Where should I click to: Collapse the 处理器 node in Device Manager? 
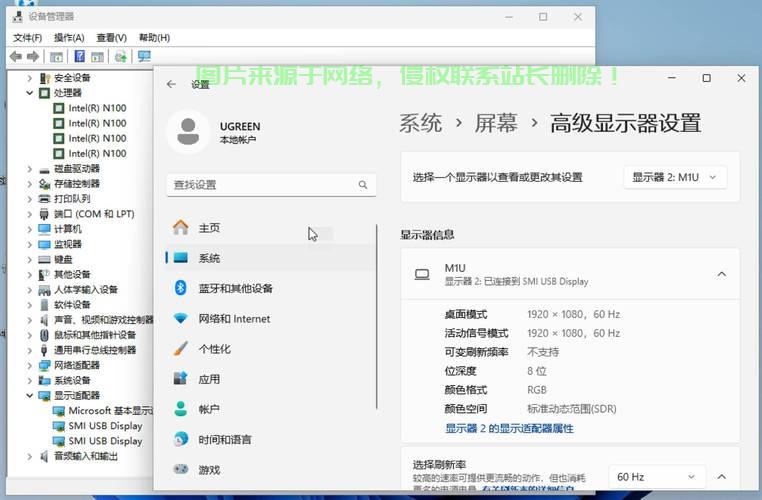[30, 93]
